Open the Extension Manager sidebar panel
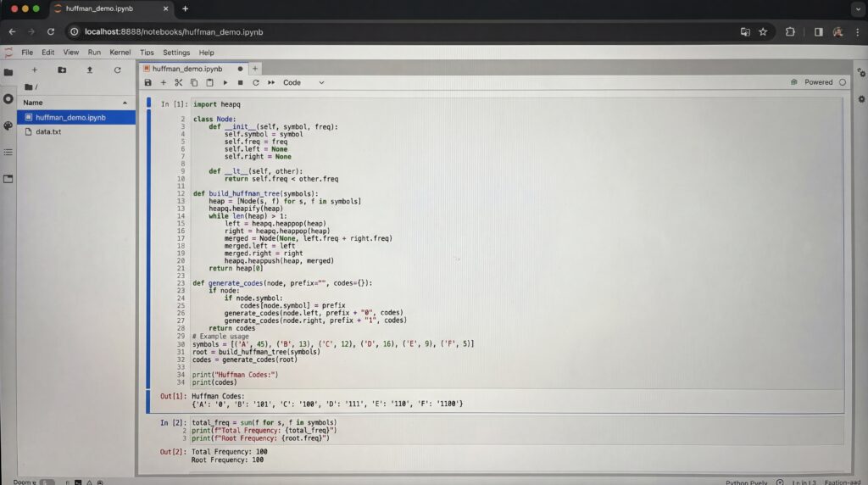The height and width of the screenshot is (485, 868). pyautogui.click(x=8, y=179)
